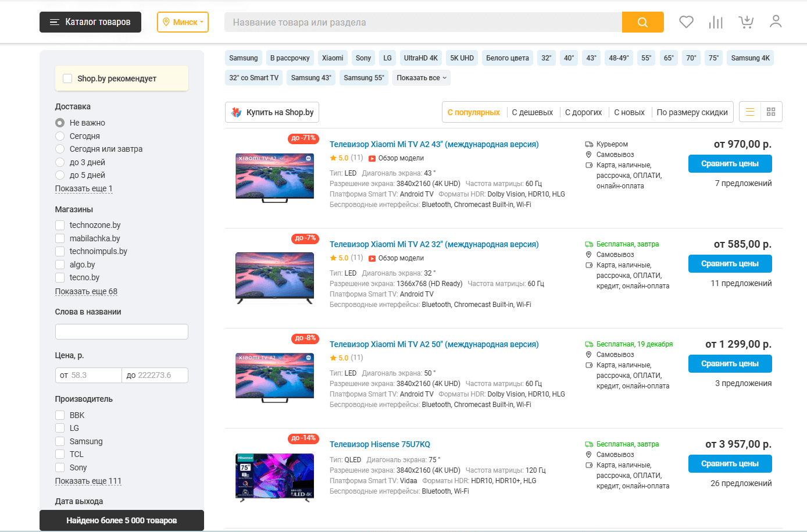
Task: Click the Hisense 75U7KQ product image
Action: [x=274, y=477]
